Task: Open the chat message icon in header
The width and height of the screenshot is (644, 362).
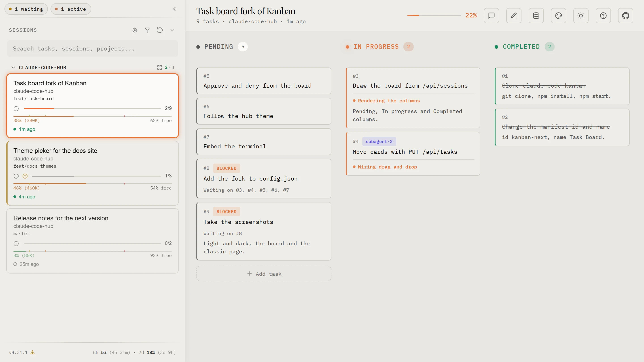Action: point(491,15)
